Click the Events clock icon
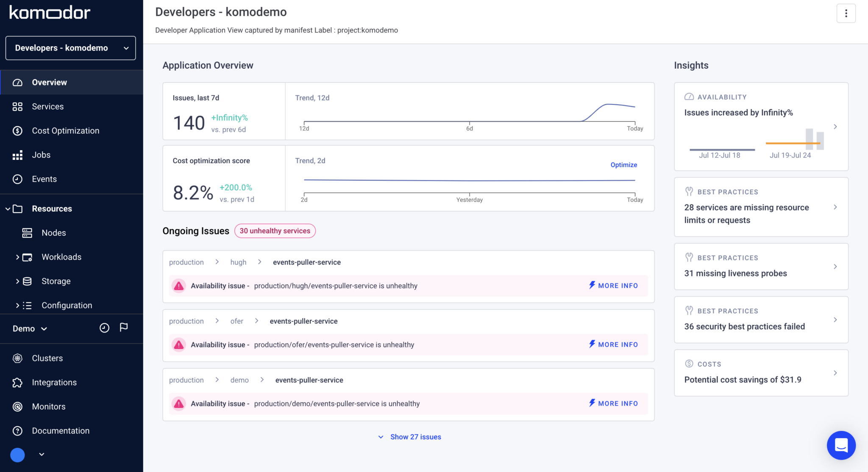Screen dimensions: 868x472 (x=17, y=179)
